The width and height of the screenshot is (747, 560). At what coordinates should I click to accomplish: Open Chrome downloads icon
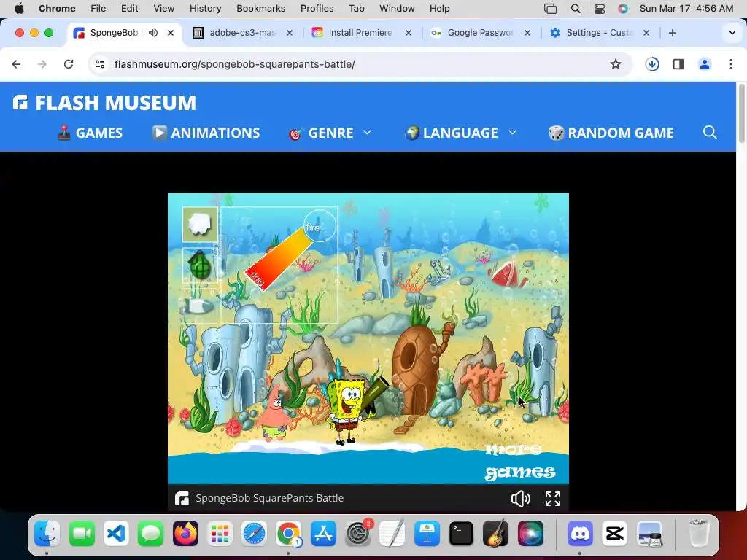point(652,64)
